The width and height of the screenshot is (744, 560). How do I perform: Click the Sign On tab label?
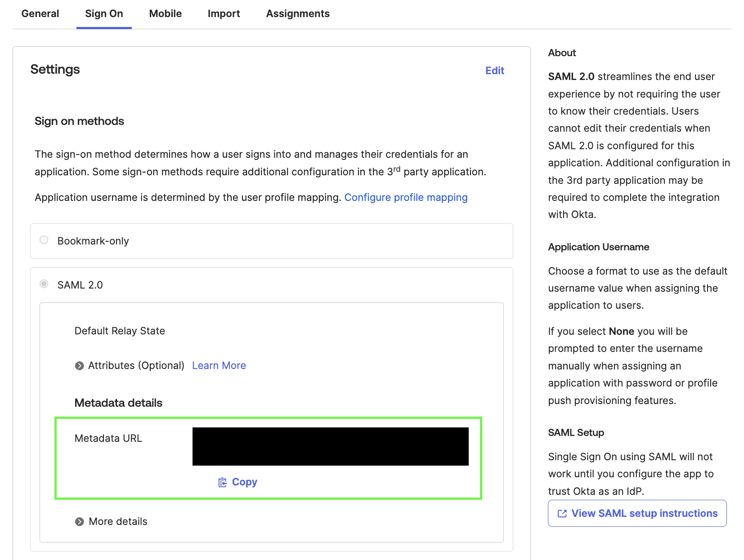pos(104,13)
